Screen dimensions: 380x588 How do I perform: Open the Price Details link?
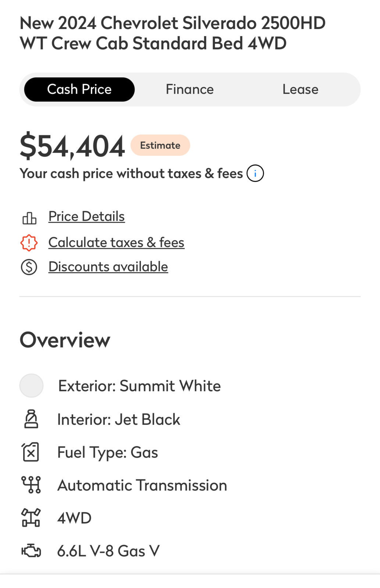87,216
